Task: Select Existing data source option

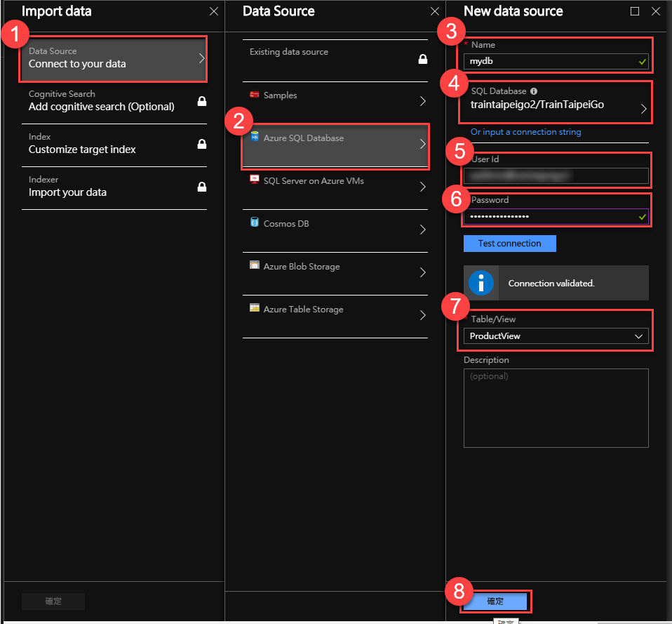Action: 335,60
